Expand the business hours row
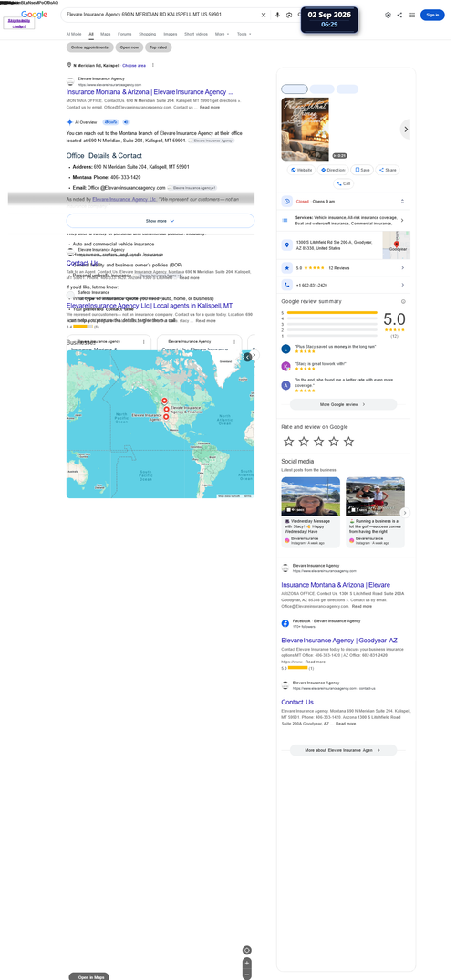Screen dimensions: 456x980 [x=402, y=202]
